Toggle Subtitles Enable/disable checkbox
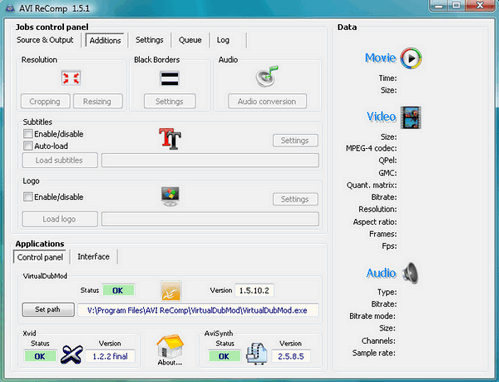Screen dimensions: 499x382 point(28,134)
